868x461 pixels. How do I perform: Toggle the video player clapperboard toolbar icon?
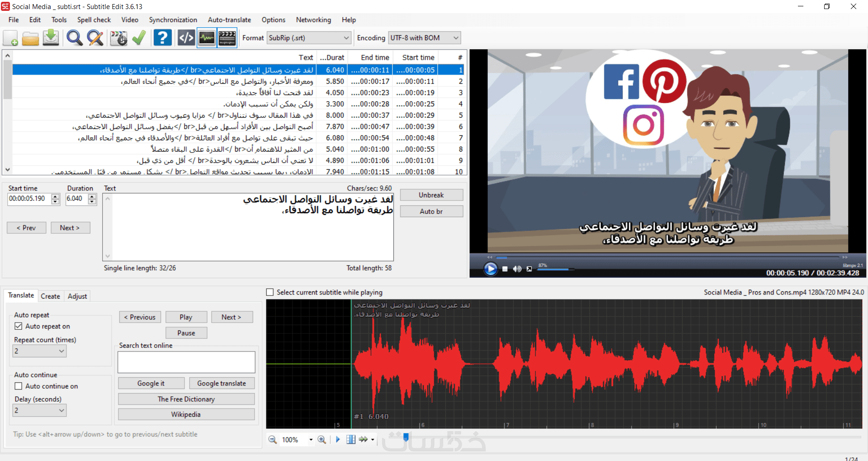coord(227,38)
